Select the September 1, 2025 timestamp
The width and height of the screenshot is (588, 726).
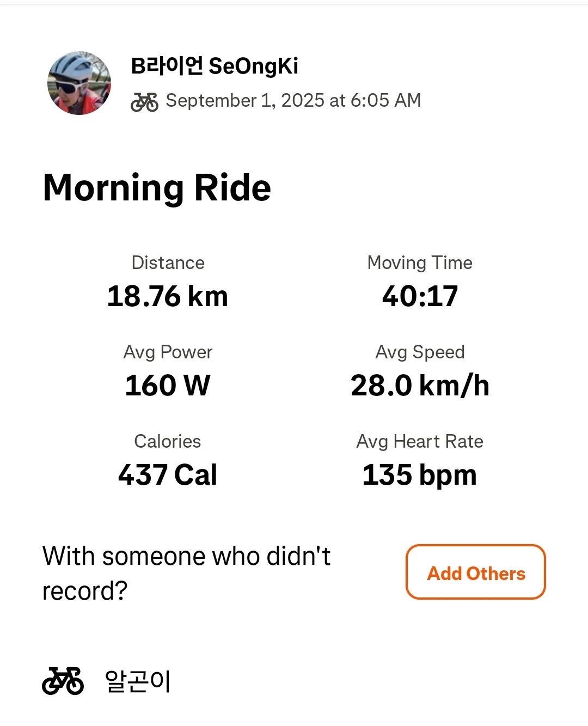293,100
